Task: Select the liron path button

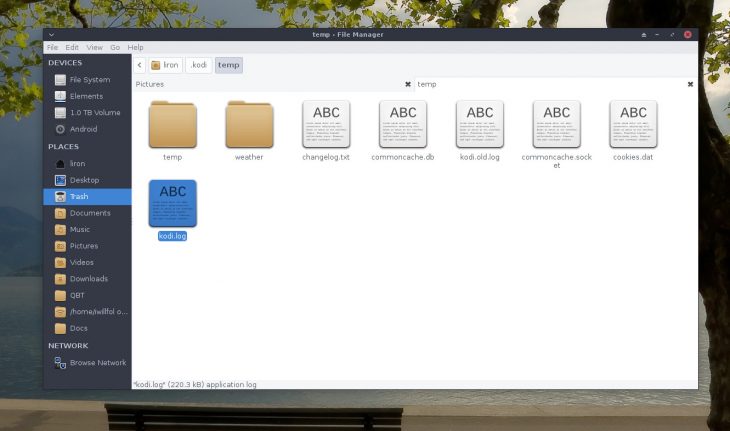Action: click(x=165, y=65)
